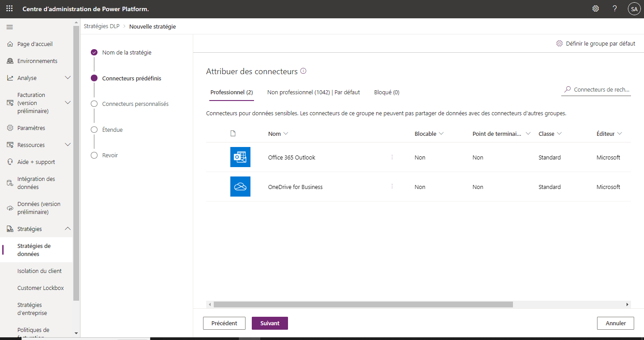The height and width of the screenshot is (340, 644).
Task: Open the Classe column sort dropdown
Action: (559, 134)
